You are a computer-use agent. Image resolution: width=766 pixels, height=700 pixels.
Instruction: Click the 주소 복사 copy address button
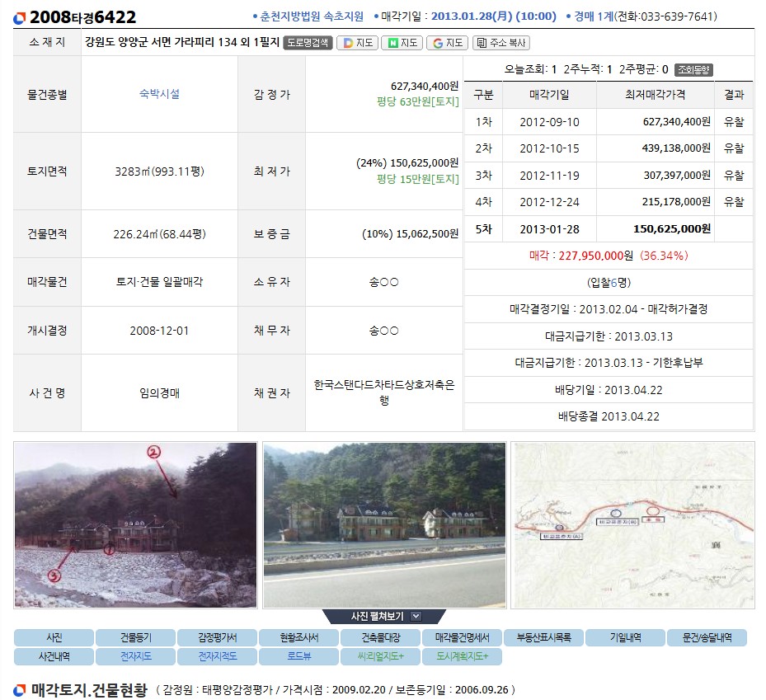[x=501, y=43]
